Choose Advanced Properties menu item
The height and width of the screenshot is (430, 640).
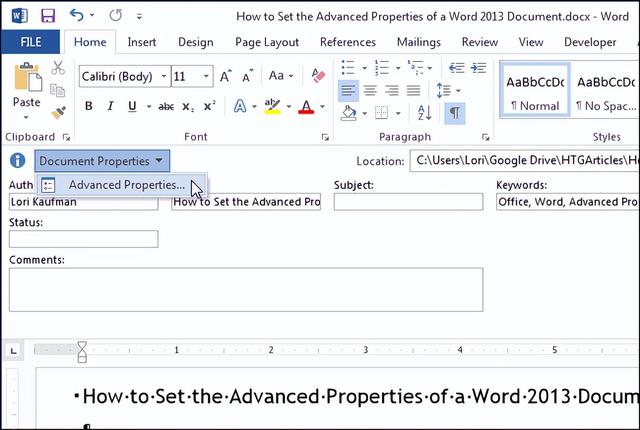122,185
